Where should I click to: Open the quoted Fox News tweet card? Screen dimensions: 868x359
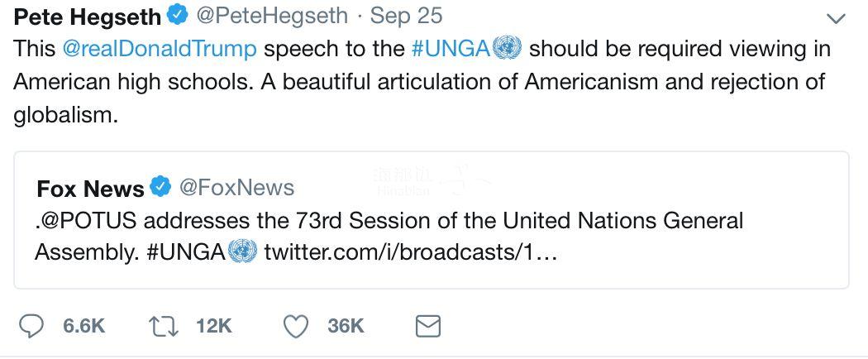coord(432,220)
